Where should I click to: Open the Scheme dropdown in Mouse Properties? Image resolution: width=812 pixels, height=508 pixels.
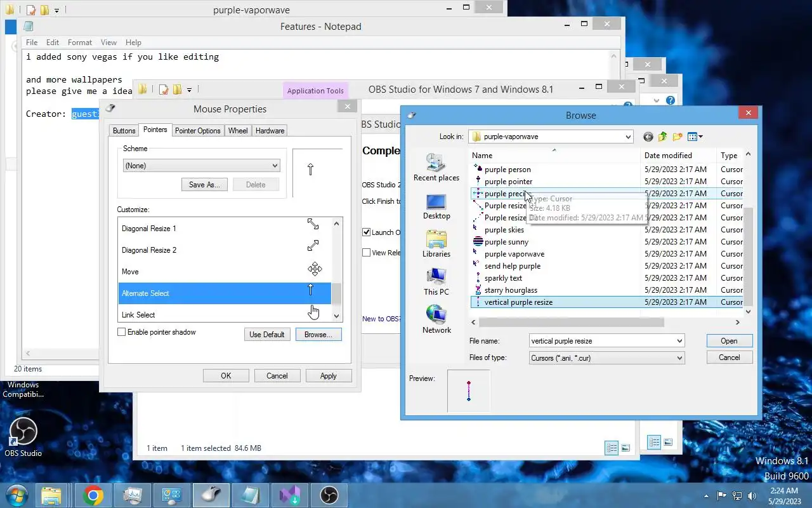pos(201,166)
